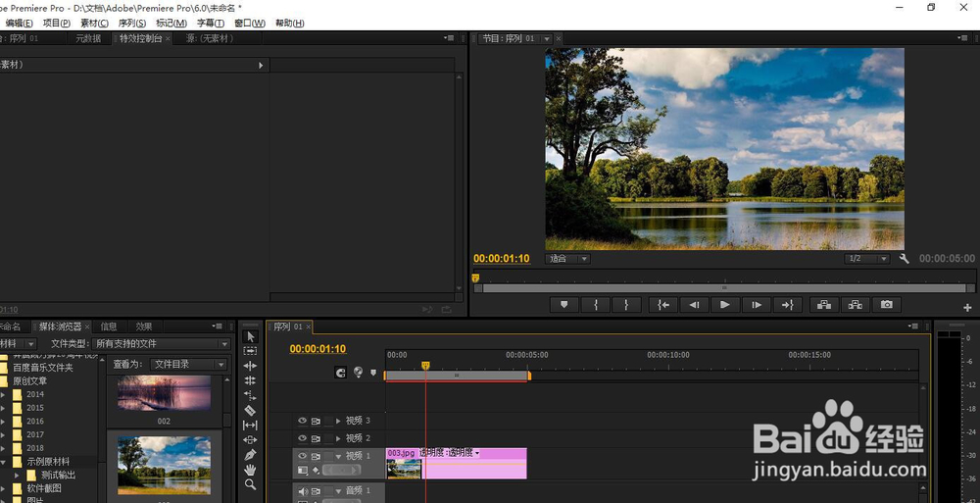
Task: Toggle sync lock on 视频 2 track
Action: 317,438
